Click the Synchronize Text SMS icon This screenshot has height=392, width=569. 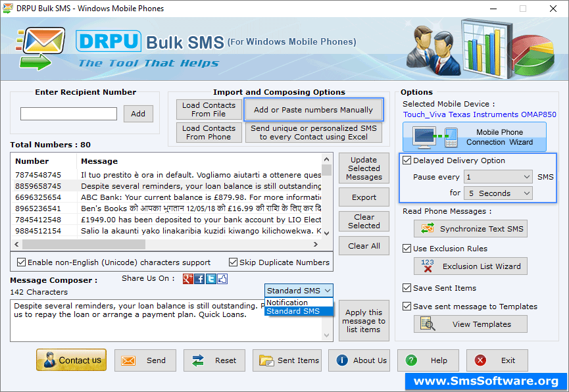pos(428,228)
